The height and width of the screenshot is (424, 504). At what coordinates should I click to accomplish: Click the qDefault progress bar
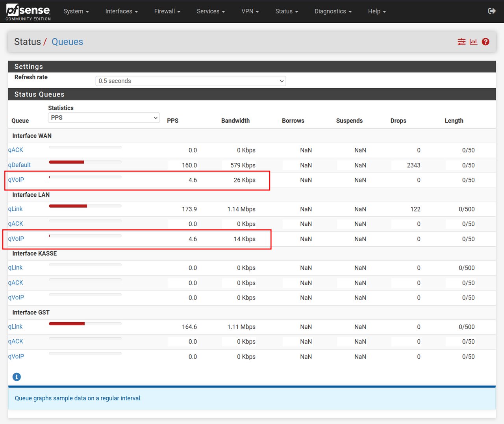click(x=85, y=162)
